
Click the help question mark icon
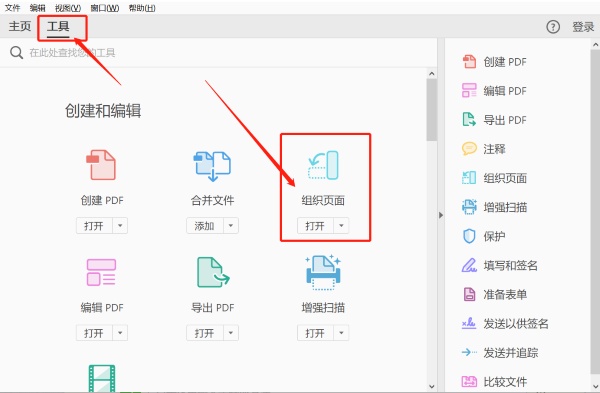tap(553, 27)
